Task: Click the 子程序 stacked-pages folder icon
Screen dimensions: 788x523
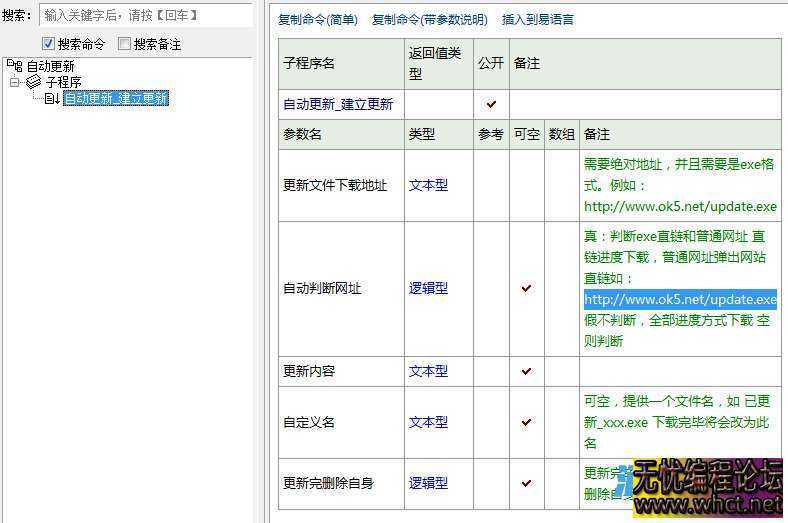Action: click(x=33, y=82)
